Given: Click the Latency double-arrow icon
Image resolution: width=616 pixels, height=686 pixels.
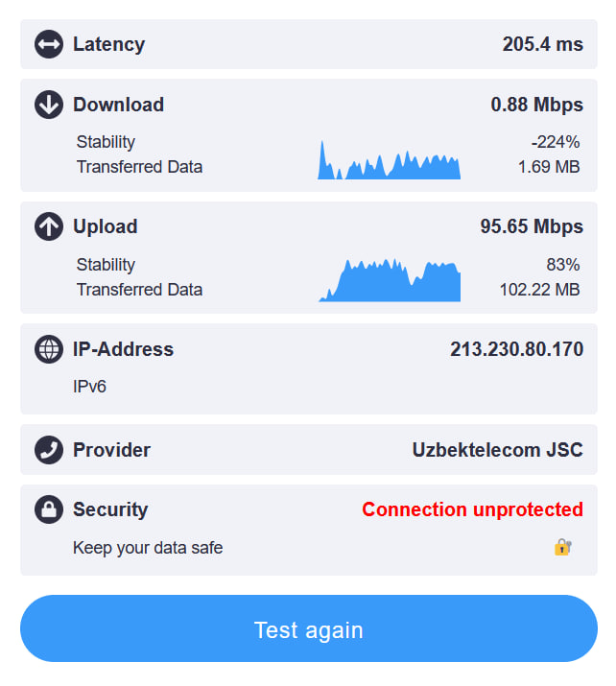Looking at the screenshot, I should (49, 44).
